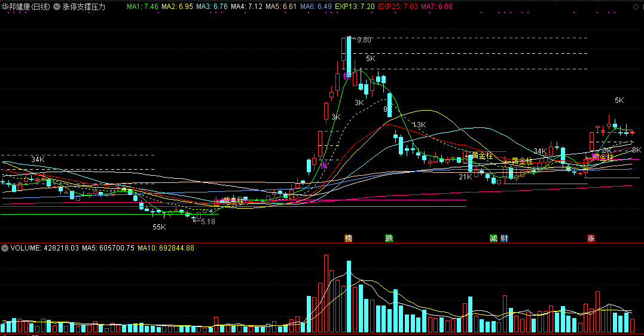The height and width of the screenshot is (336, 644).
Task: Select the MA1: 7.46 value
Action: pyautogui.click(x=142, y=7)
